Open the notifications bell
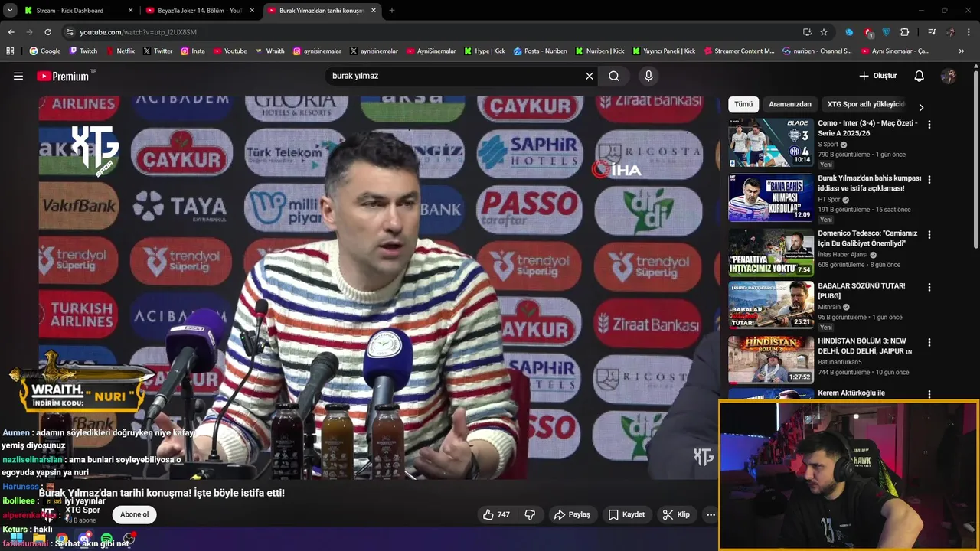 920,76
